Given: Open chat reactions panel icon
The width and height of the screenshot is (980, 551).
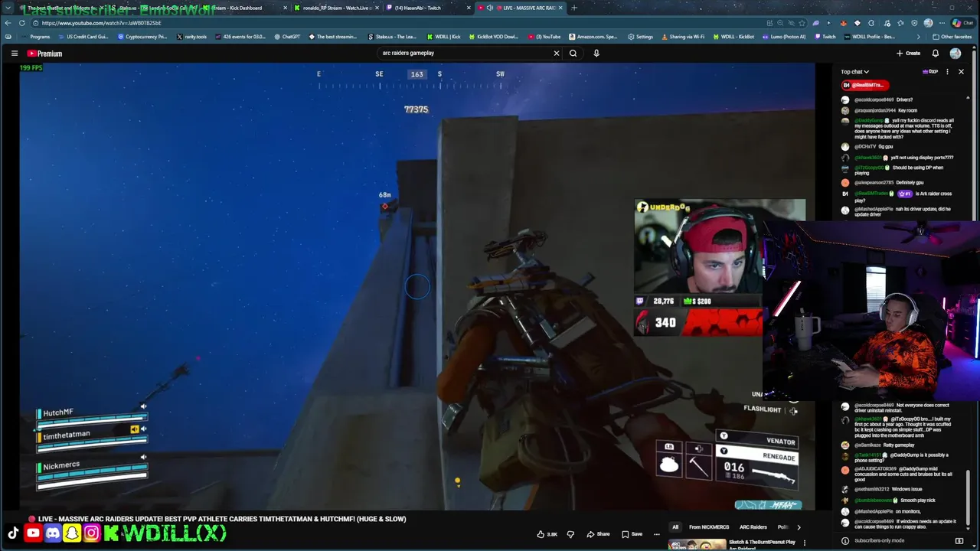Looking at the screenshot, I should point(959,541).
